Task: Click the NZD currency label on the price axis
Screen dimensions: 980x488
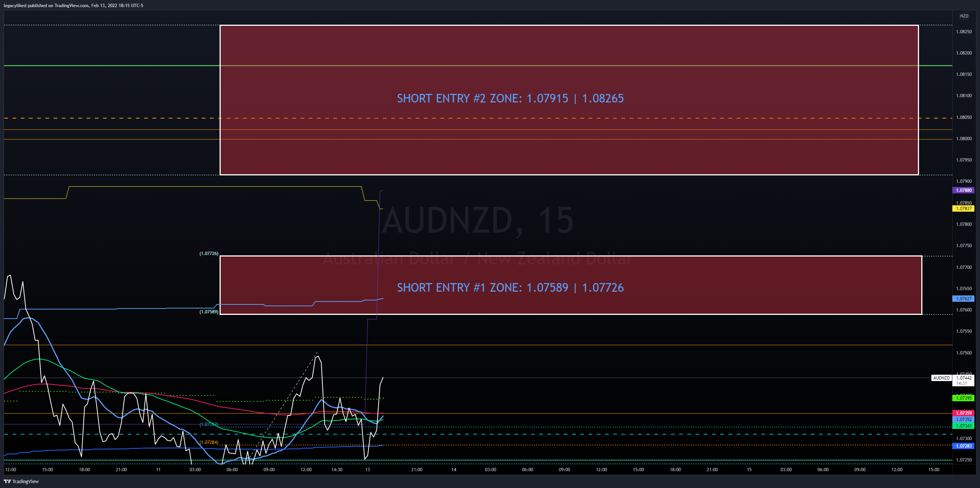Action: tap(964, 16)
